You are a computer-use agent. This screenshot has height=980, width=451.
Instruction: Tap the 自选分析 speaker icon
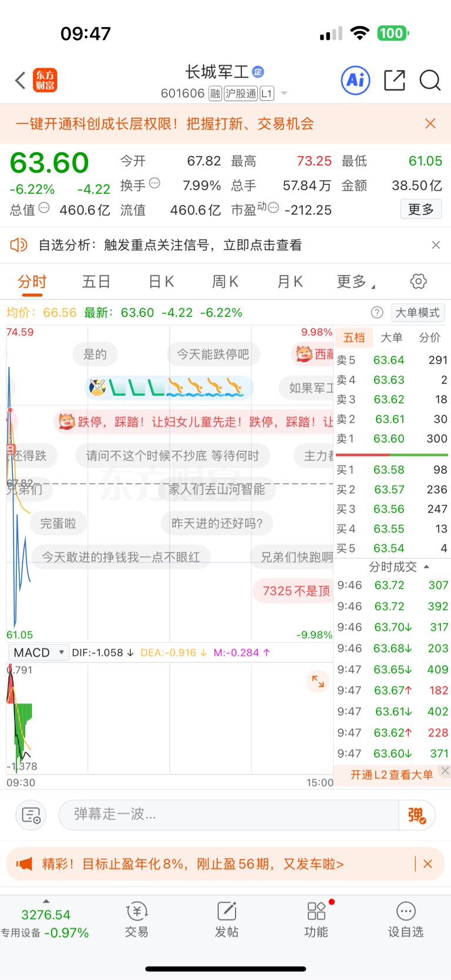click(x=19, y=245)
